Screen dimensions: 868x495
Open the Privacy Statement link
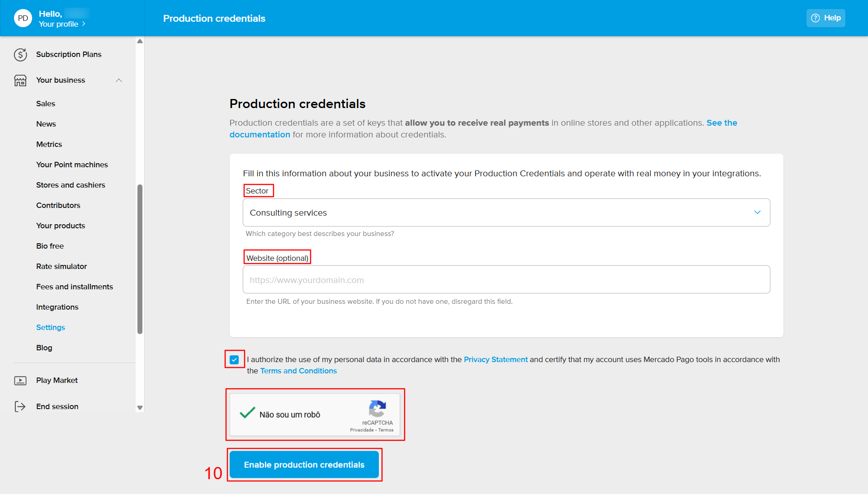pos(495,359)
